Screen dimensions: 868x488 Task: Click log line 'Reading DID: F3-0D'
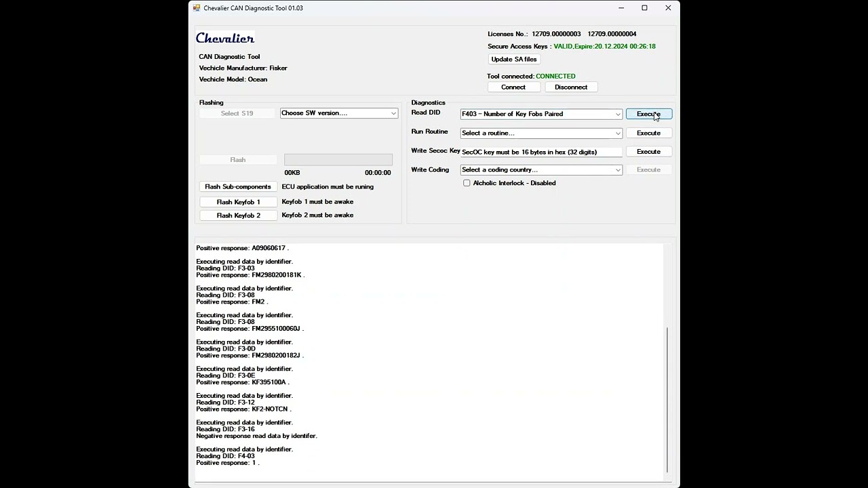click(x=226, y=349)
